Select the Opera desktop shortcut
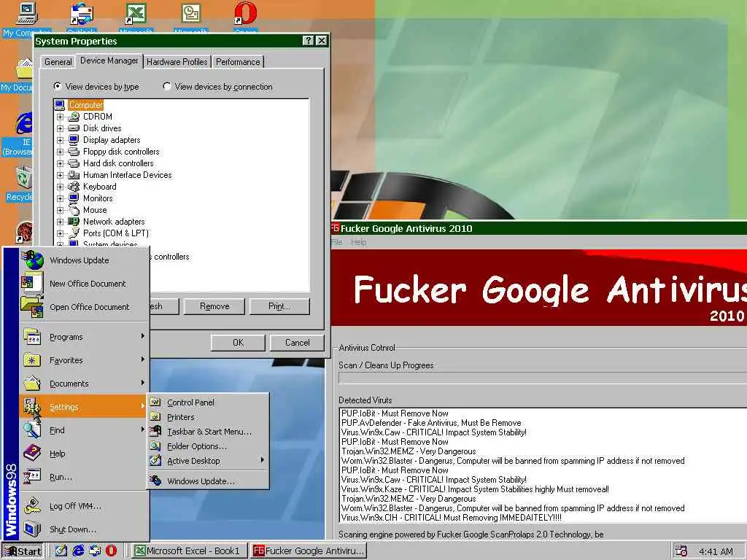Screen dimensions: 747x560 click(x=245, y=17)
